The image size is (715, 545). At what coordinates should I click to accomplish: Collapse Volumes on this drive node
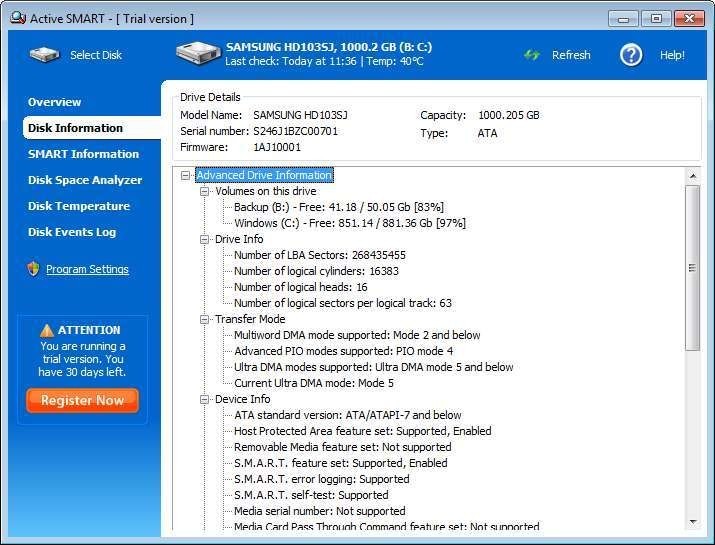[x=204, y=191]
